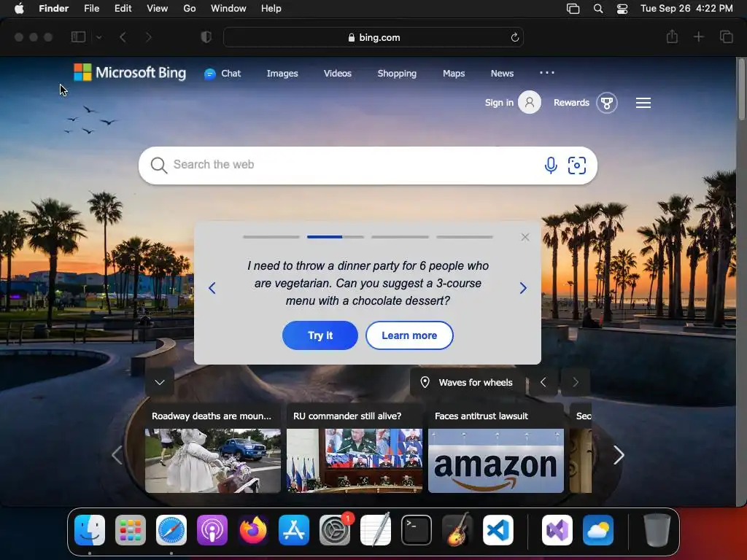Click the location pin beside Waves for wheels
The width and height of the screenshot is (747, 560).
[425, 382]
